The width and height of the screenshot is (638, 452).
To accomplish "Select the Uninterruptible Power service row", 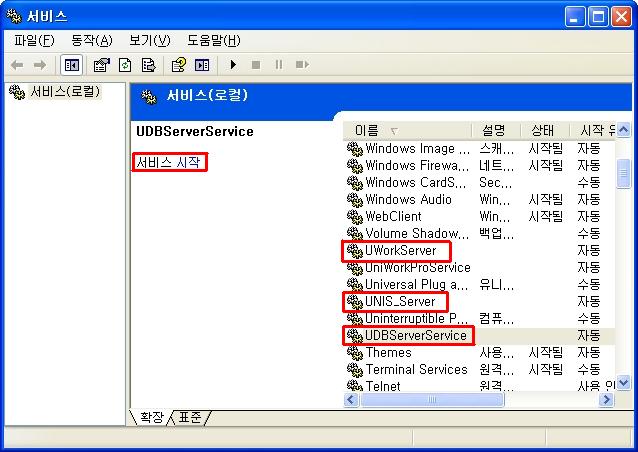I will click(x=480, y=319).
